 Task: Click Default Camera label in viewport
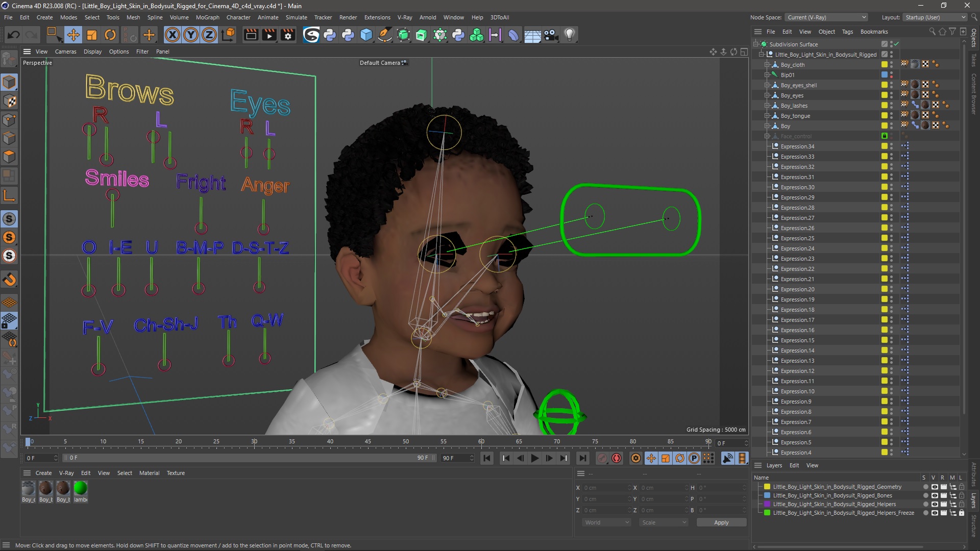pos(380,63)
